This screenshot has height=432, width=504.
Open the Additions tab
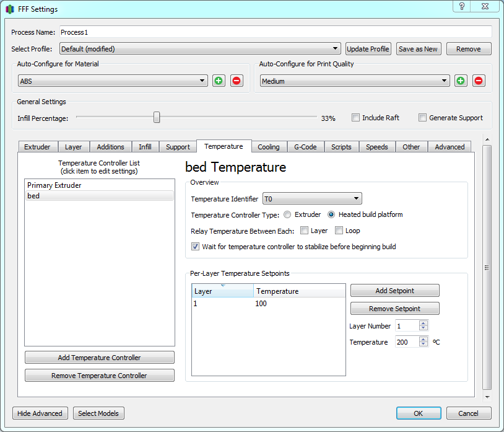click(111, 147)
